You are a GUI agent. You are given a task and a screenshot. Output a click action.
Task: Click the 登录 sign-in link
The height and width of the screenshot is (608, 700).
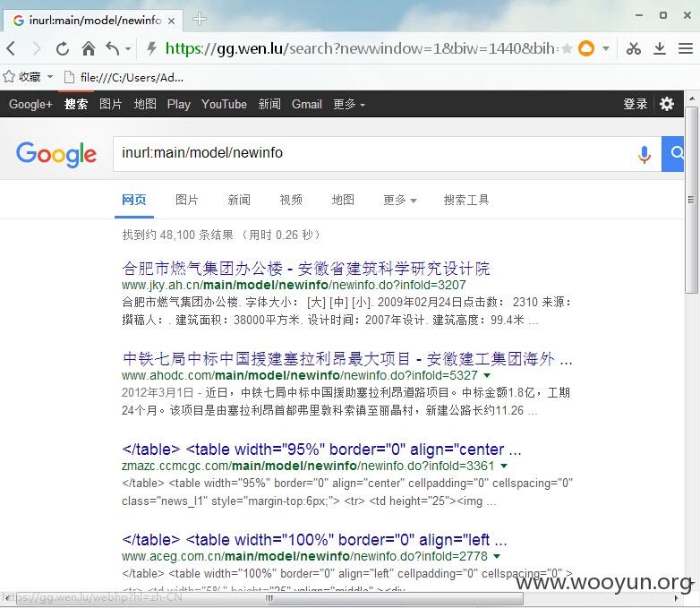636,104
